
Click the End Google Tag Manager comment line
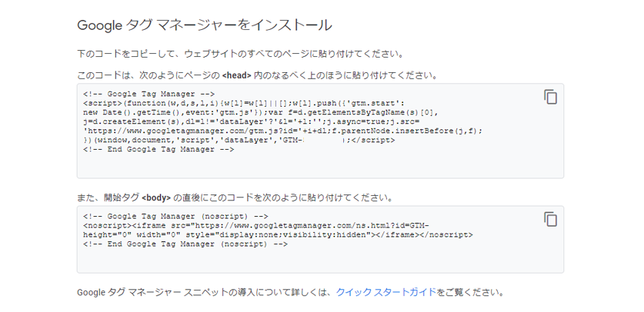tap(158, 150)
